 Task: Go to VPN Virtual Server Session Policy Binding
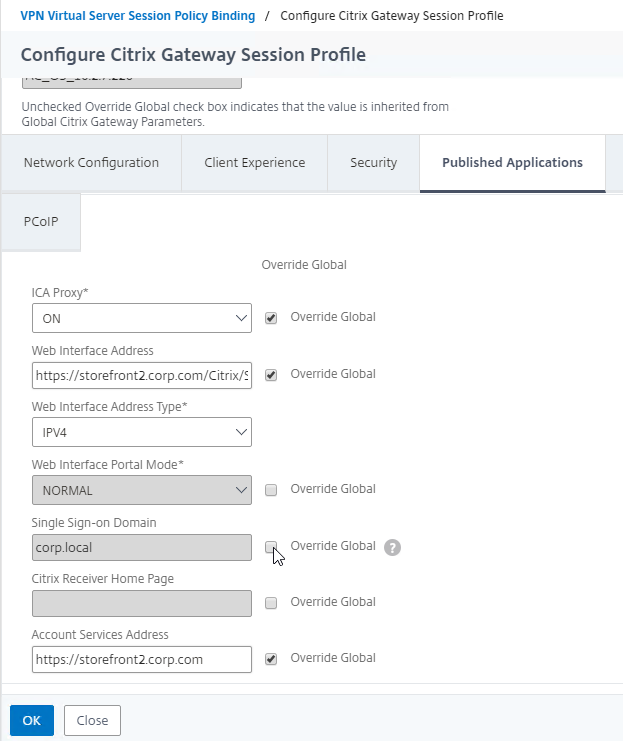[x=138, y=16]
